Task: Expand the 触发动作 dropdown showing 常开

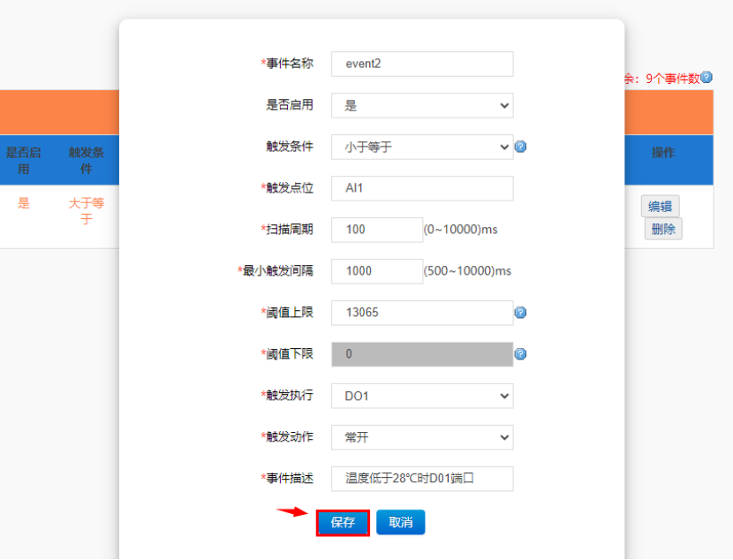Action: [422, 437]
